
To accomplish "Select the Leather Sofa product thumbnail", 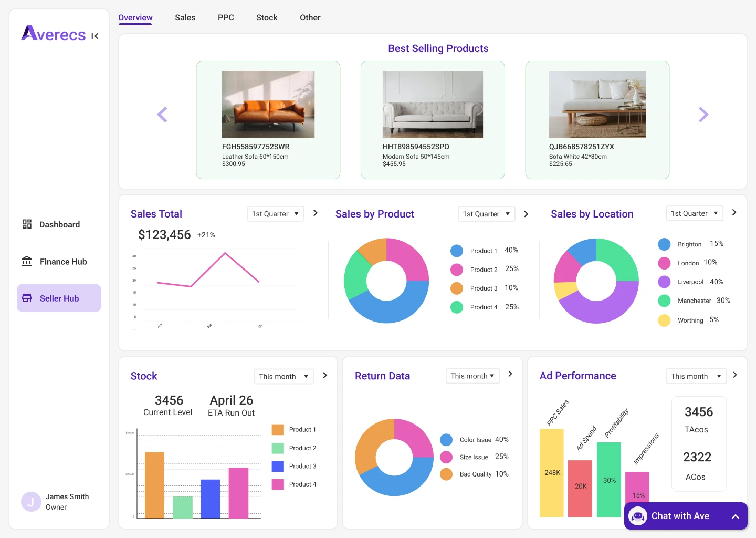I will point(268,105).
